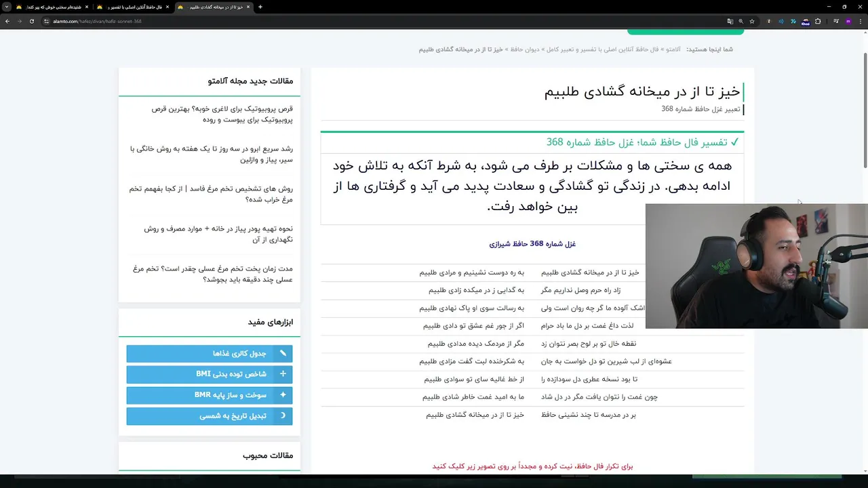Click the translate page icon in address bar
The width and height of the screenshot is (868, 488).
pyautogui.click(x=730, y=21)
